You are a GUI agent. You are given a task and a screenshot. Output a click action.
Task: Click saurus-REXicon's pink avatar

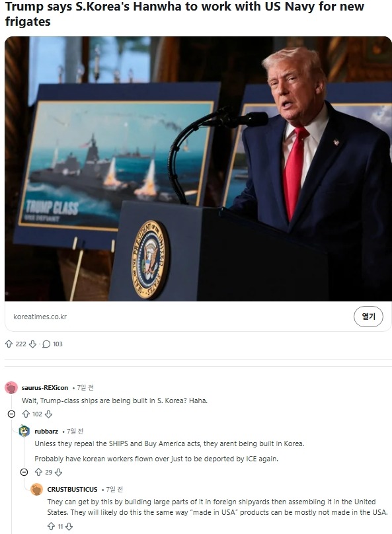11,387
